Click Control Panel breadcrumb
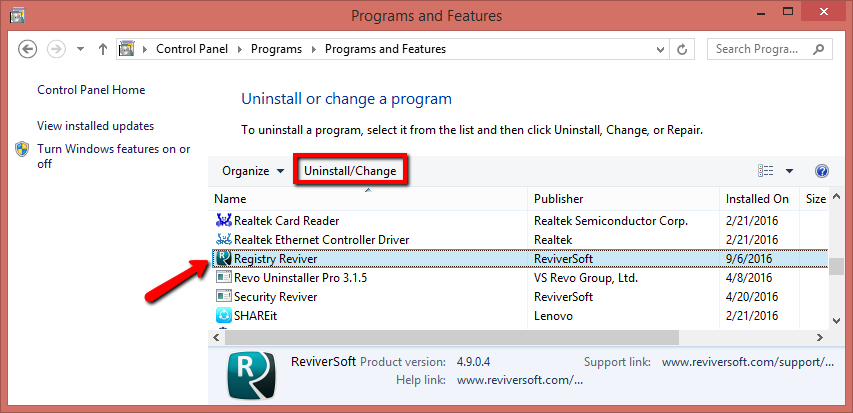The height and width of the screenshot is (413, 853). point(192,49)
